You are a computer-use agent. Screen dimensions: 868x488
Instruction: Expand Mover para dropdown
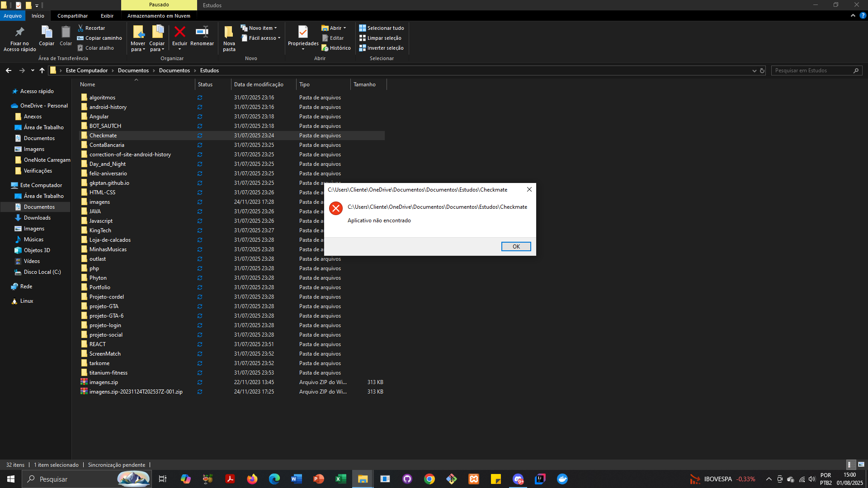[x=138, y=47]
